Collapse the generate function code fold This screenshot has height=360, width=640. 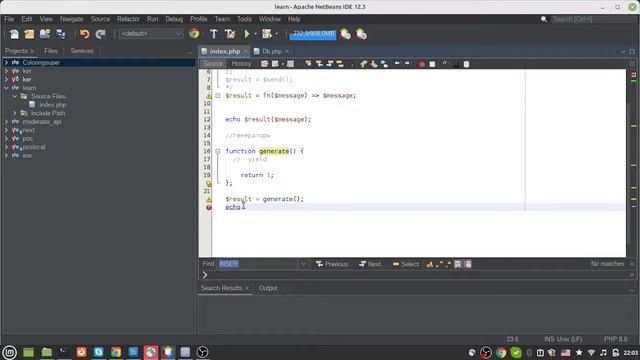218,151
